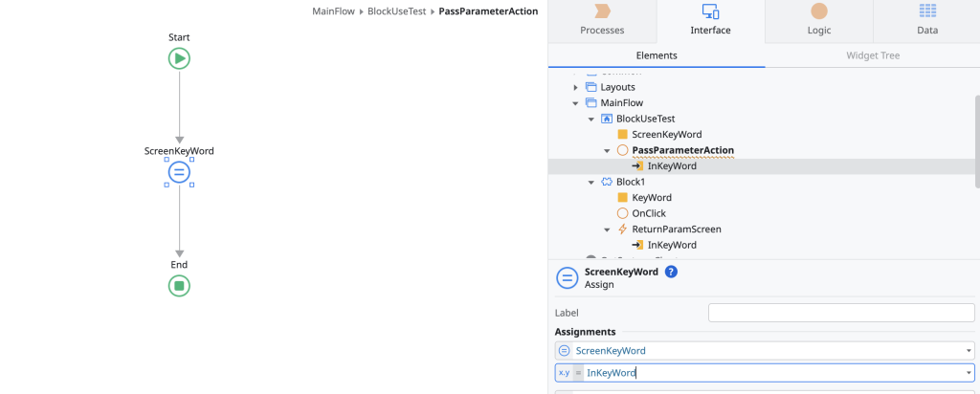Select the Block1 block icon in tree
This screenshot has width=980, height=394.
607,182
